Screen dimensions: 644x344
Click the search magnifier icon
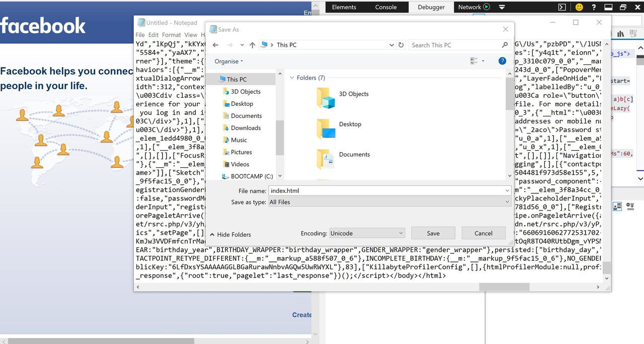pyautogui.click(x=505, y=45)
